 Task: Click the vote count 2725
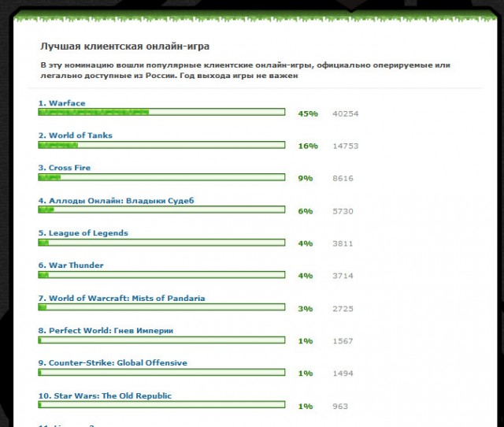click(343, 309)
